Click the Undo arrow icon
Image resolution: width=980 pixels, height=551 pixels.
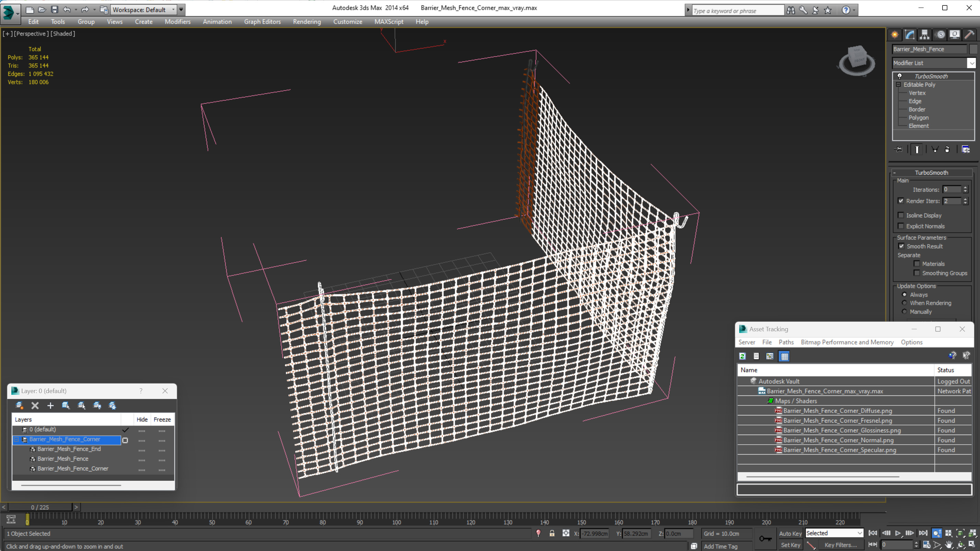[x=67, y=10]
